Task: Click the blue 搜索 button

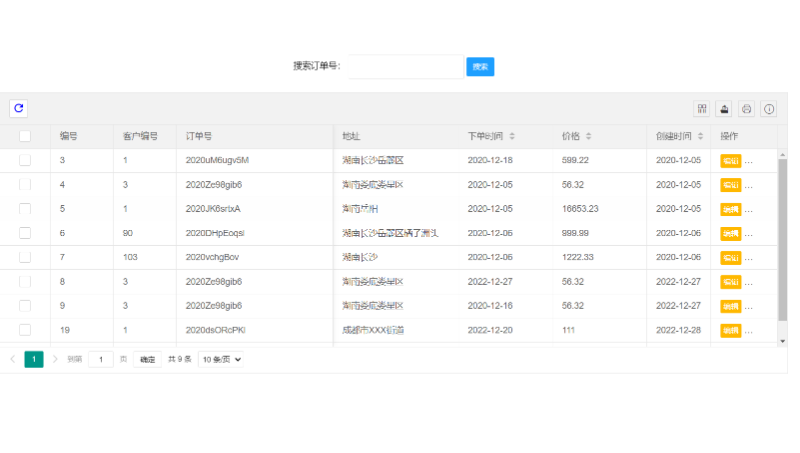Action: 480,67
